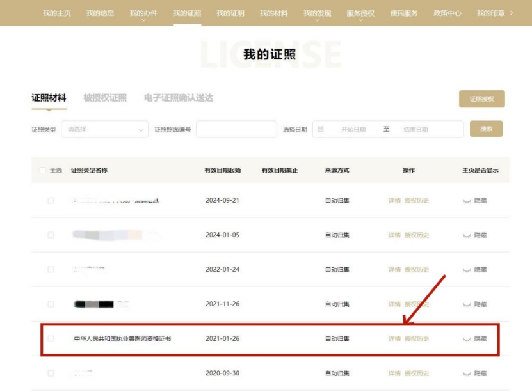Click the right arrow at the navigation bar end
The height and width of the screenshot is (392, 532).
point(511,13)
